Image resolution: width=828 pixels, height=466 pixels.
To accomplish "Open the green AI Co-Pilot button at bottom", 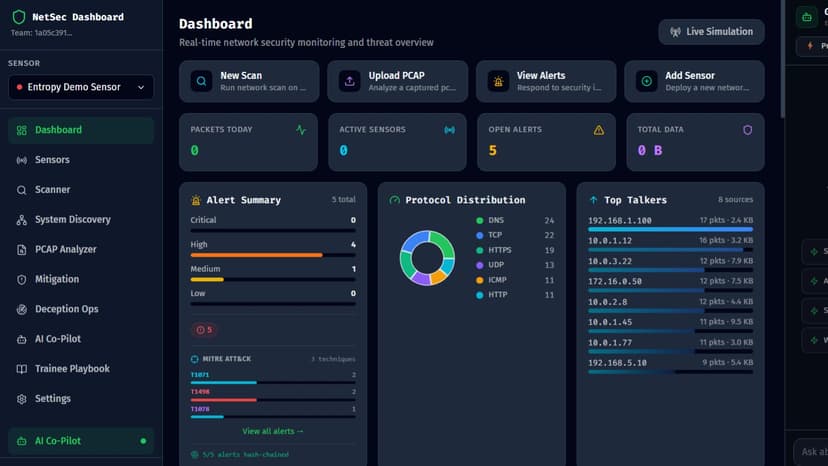I will [81, 441].
